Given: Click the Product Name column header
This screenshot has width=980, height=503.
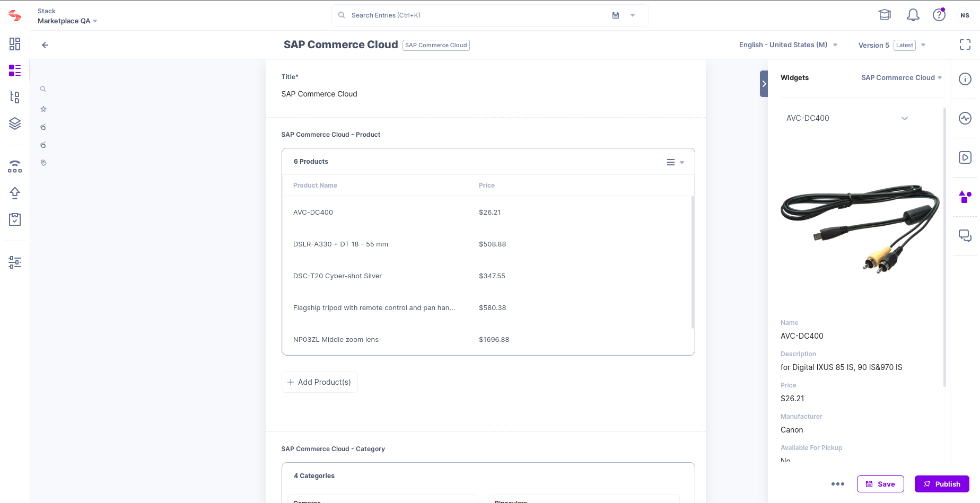Looking at the screenshot, I should click(x=315, y=186).
